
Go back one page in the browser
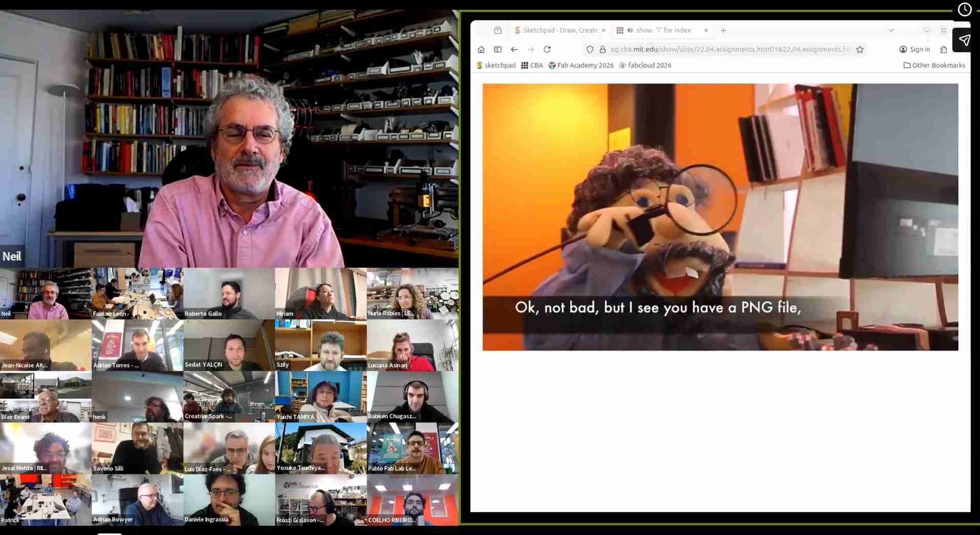514,50
